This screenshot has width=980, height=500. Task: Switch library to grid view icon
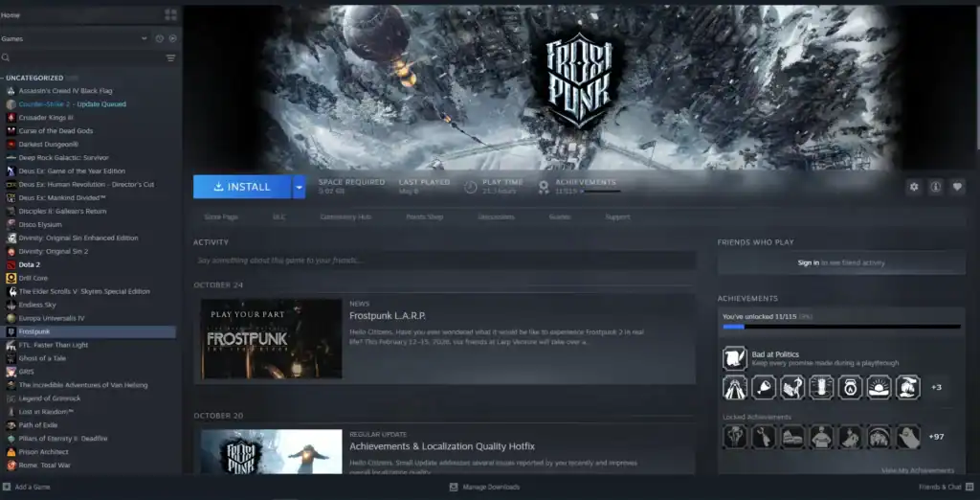170,15
